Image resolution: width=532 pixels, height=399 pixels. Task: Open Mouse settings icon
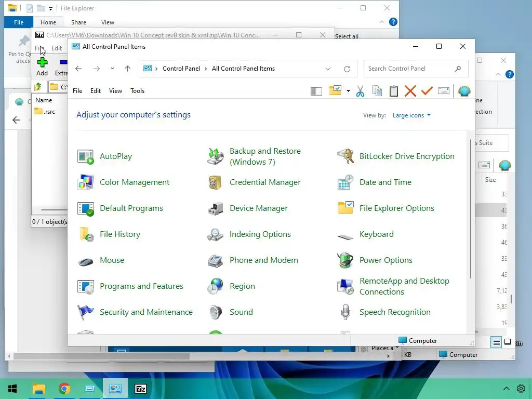click(x=85, y=261)
